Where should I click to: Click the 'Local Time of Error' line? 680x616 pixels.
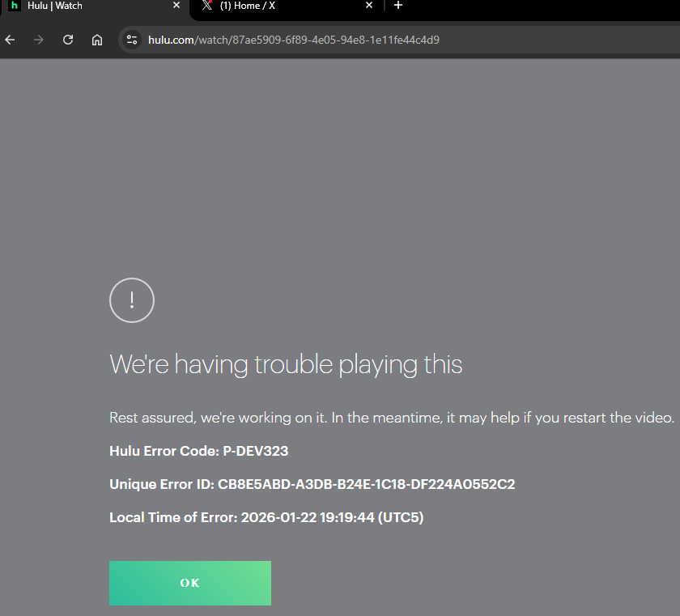(266, 517)
